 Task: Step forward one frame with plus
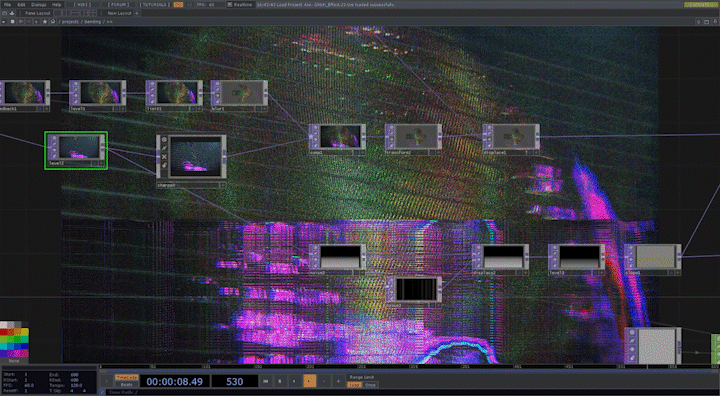click(x=338, y=381)
